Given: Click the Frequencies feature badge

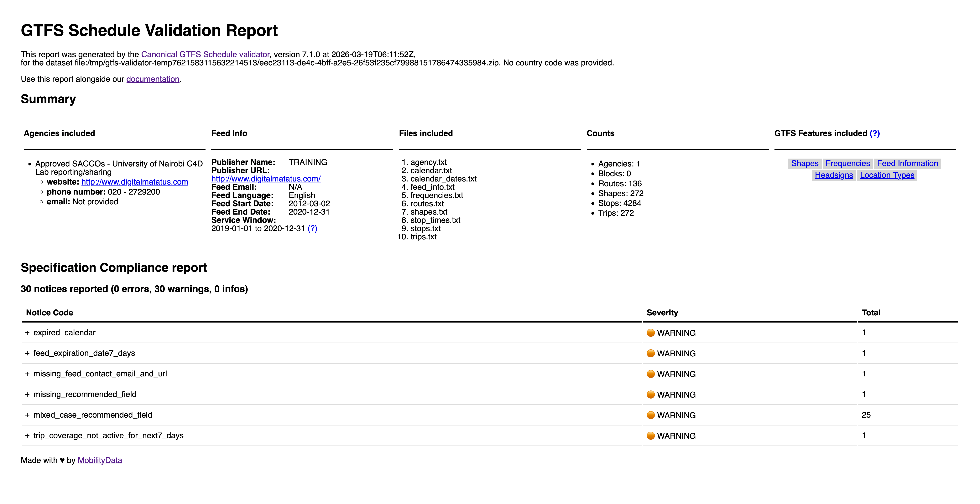Looking at the screenshot, I should [848, 163].
